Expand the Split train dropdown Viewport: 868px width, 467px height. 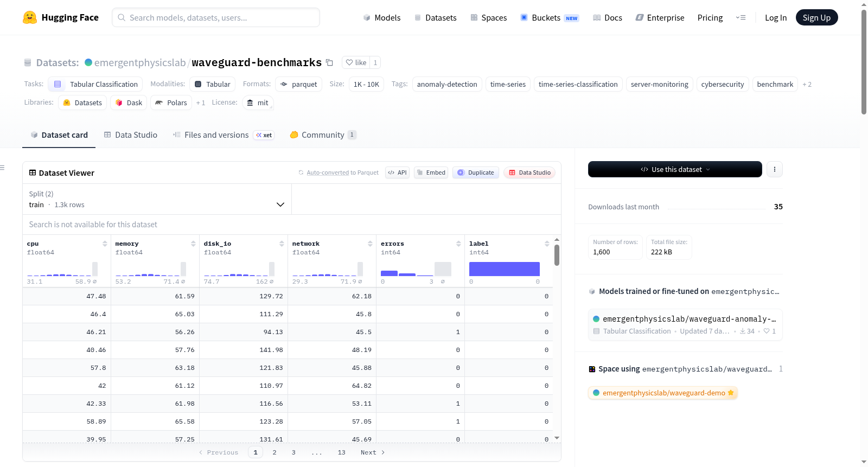[157, 199]
